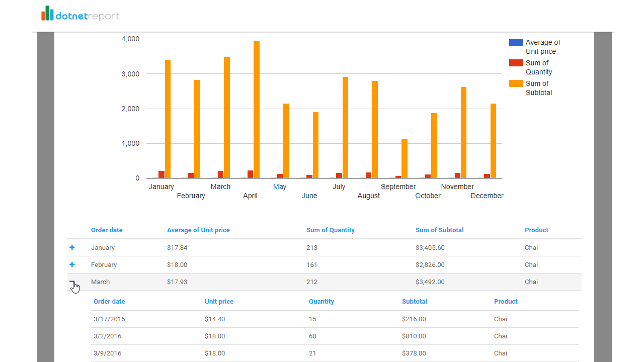
Task: Click the 3/9/2016 order date cell
Action: click(x=107, y=353)
